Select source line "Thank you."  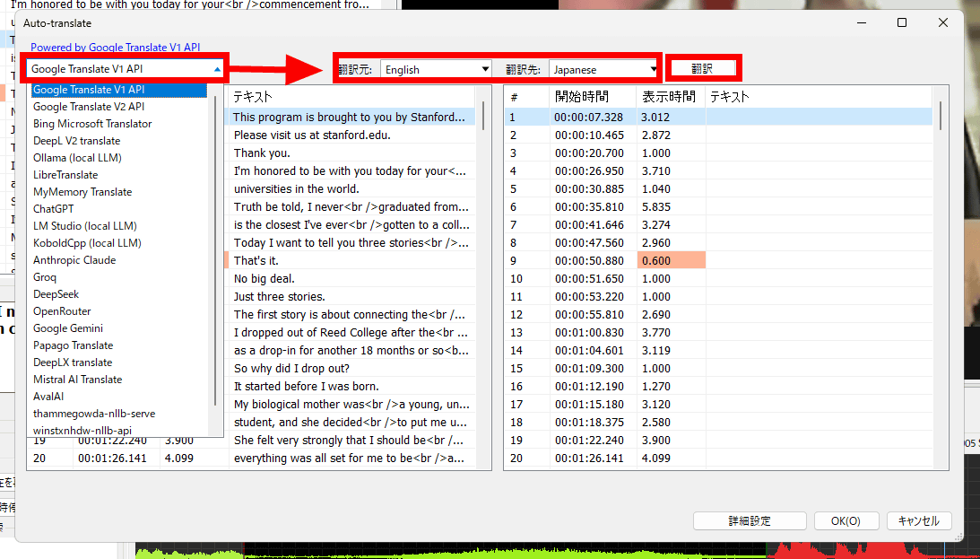click(262, 153)
